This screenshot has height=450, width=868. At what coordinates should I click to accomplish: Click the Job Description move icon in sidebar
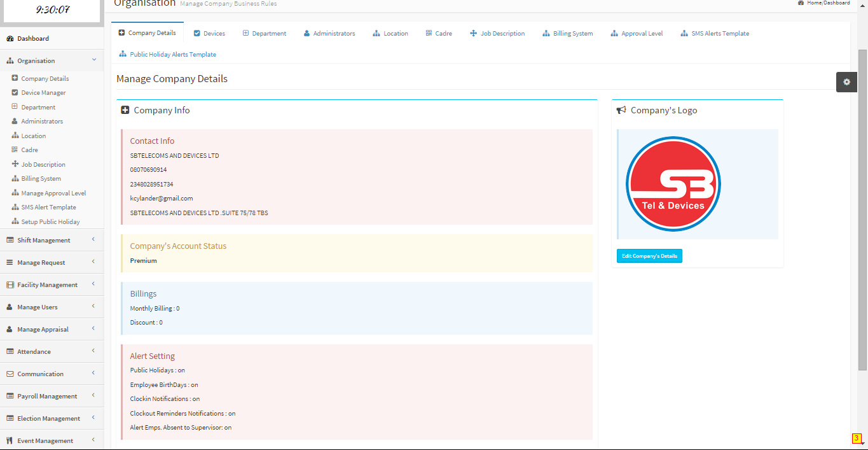(x=15, y=164)
